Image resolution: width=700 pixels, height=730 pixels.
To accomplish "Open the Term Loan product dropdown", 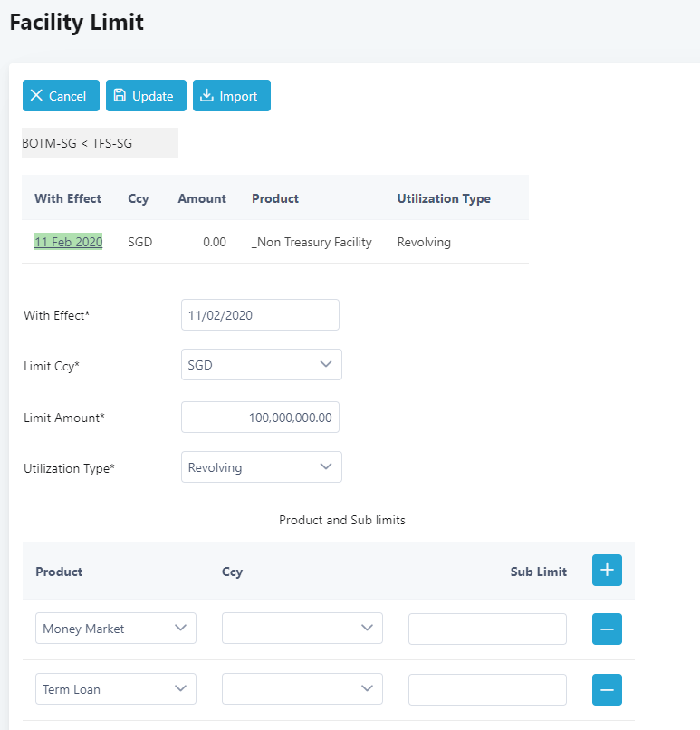I will pos(115,689).
